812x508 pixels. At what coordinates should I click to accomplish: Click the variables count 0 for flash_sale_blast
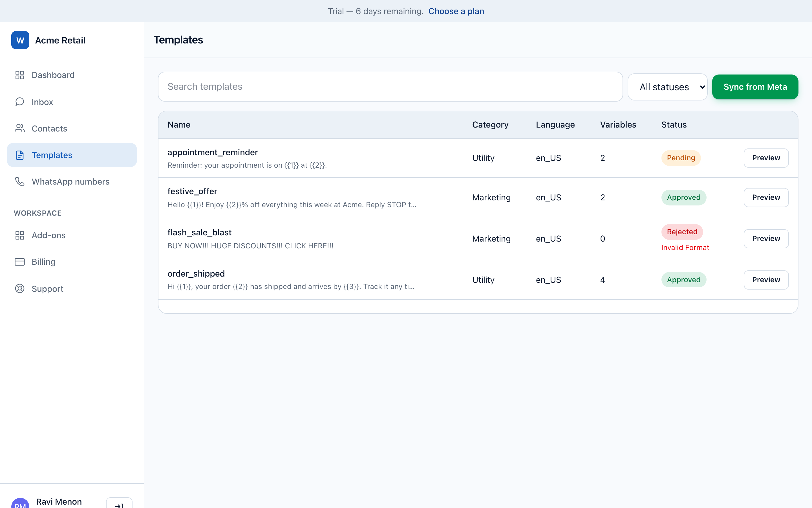tap(603, 238)
